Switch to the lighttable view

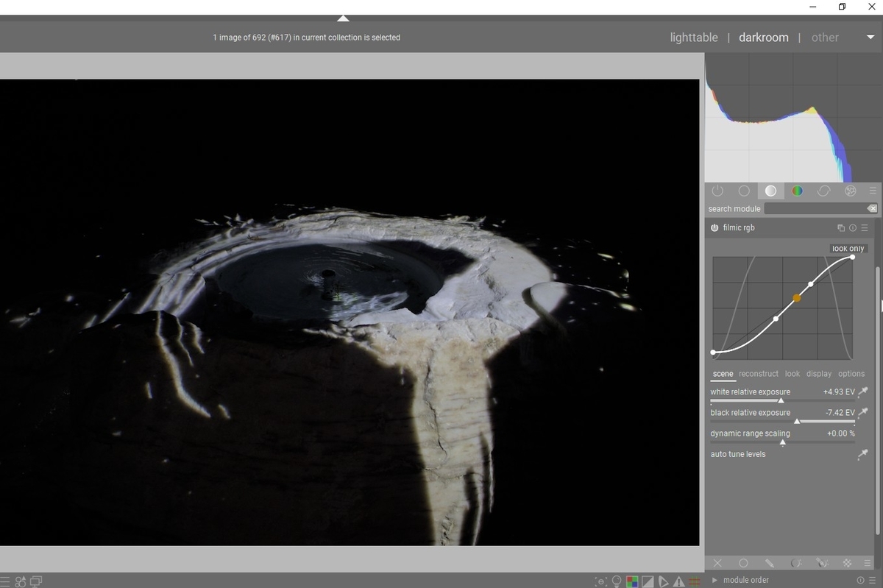693,38
